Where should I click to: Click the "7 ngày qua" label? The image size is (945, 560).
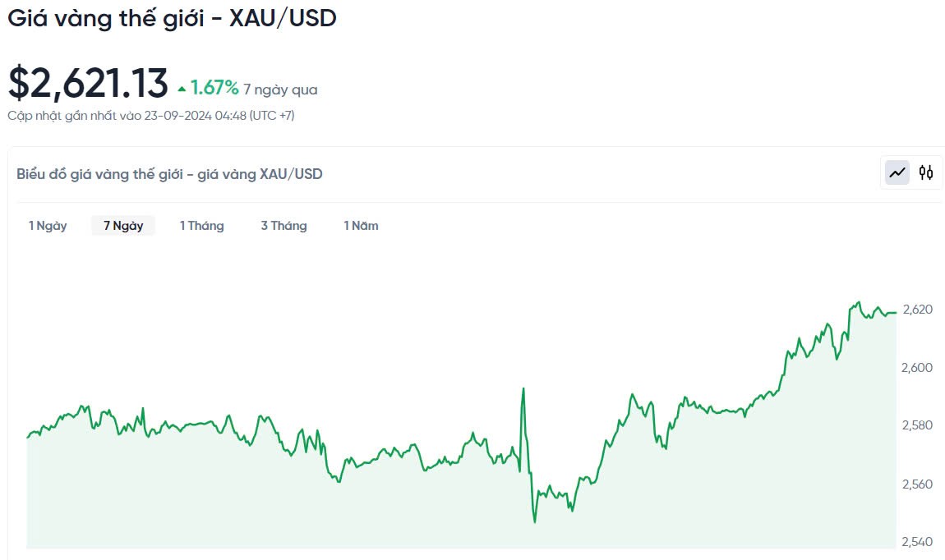pyautogui.click(x=280, y=90)
